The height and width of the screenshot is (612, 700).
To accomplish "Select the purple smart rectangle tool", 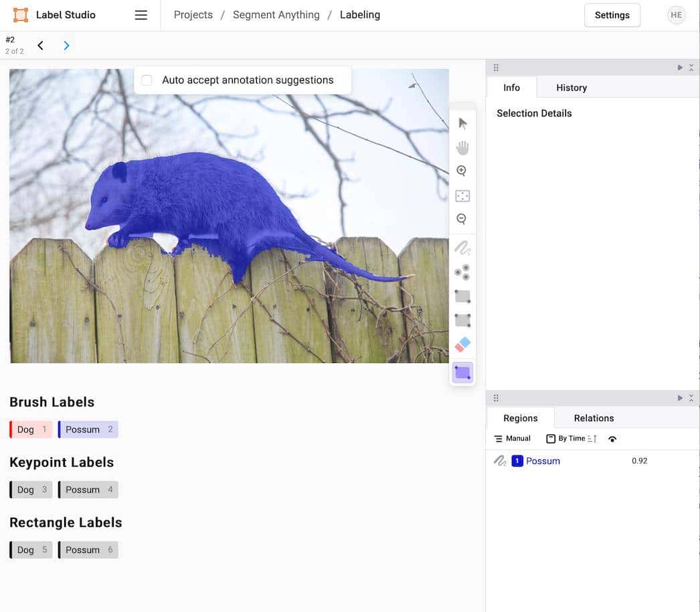I will point(462,372).
